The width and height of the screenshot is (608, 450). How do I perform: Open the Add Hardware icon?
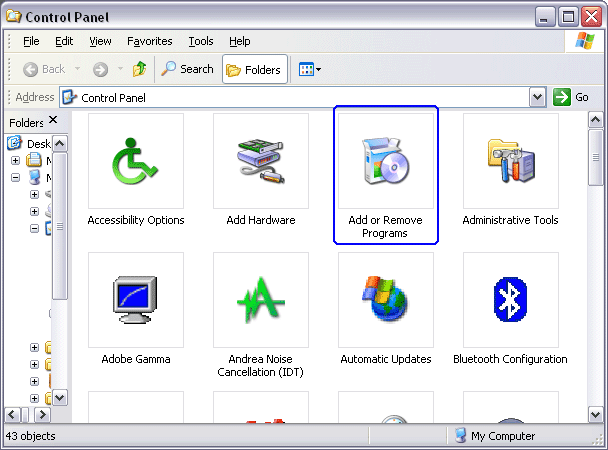pyautogui.click(x=261, y=161)
